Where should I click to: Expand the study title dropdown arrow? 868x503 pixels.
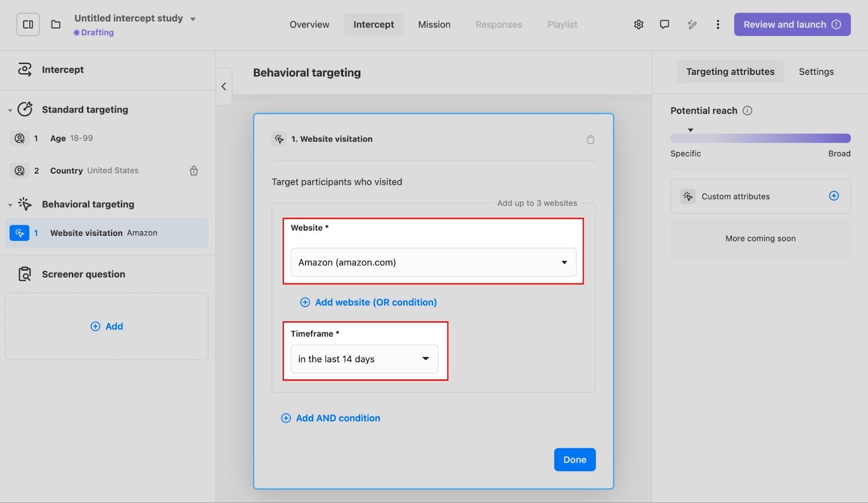coord(193,19)
